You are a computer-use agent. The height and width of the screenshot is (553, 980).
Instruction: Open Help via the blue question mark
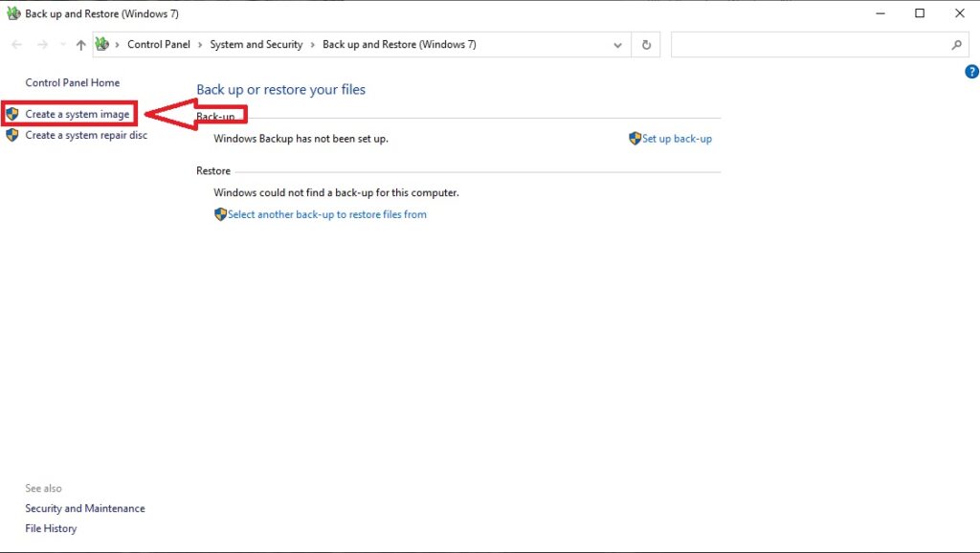click(971, 72)
